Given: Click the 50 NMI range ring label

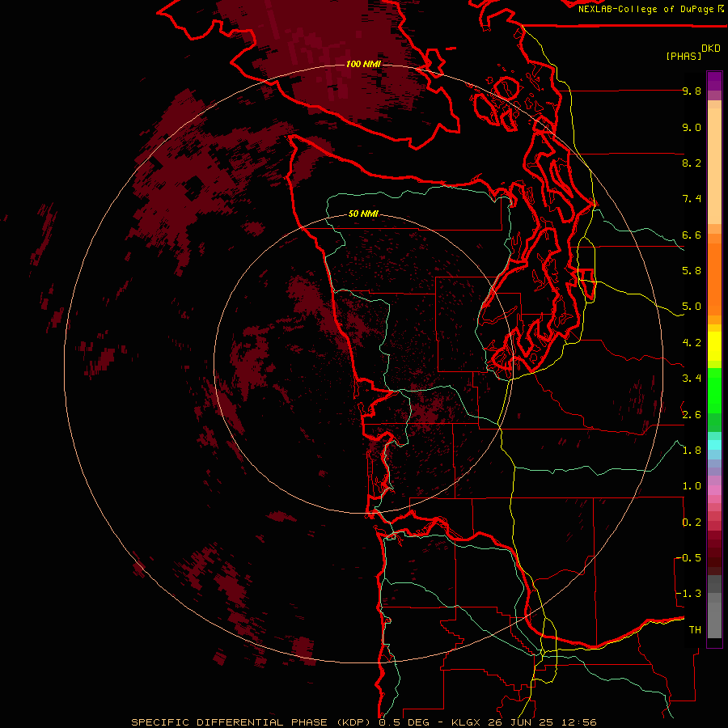Looking at the screenshot, I should tap(363, 214).
